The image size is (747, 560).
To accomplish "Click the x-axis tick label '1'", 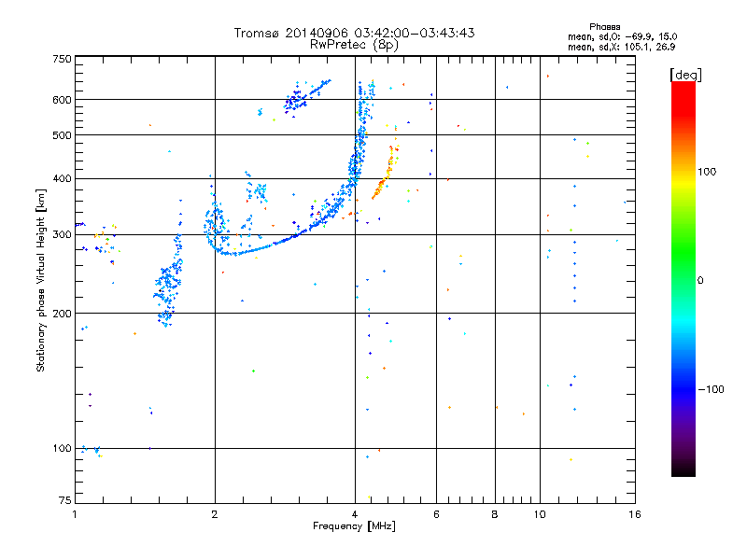I will click(x=75, y=514).
